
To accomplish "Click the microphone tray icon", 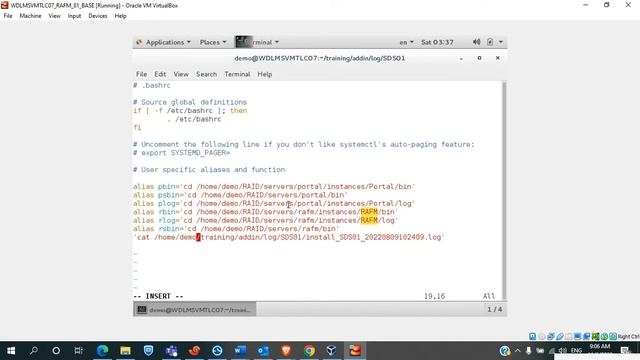I will pyautogui.click(x=529, y=351).
